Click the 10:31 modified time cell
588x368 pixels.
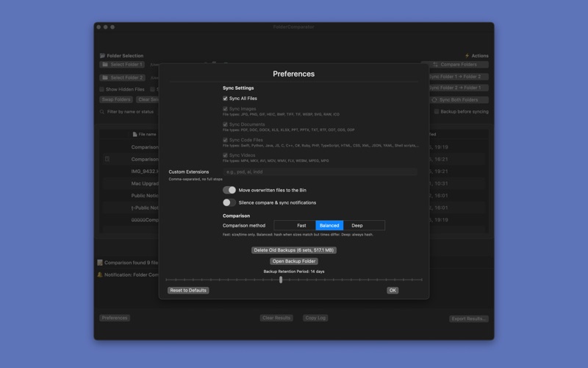click(439, 183)
